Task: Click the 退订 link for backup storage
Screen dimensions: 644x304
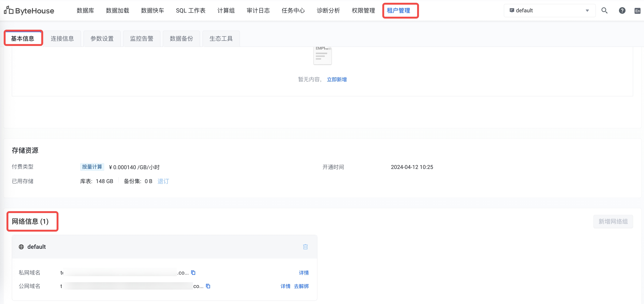Action: point(163,181)
